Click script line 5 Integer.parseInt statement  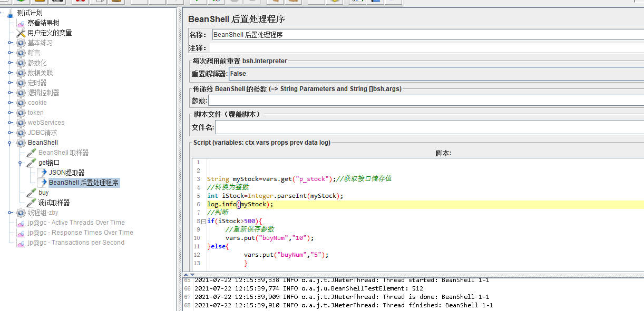pyautogui.click(x=275, y=196)
